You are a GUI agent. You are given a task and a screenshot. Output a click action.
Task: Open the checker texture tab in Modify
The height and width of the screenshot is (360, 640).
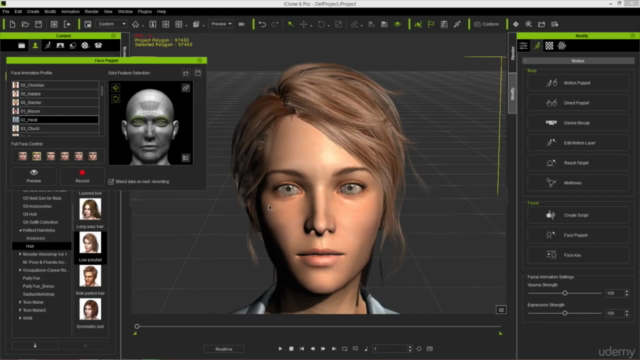(549, 46)
